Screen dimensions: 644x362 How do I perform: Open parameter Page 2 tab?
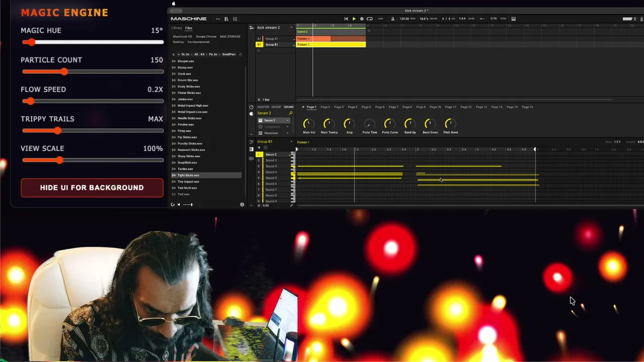[325, 107]
